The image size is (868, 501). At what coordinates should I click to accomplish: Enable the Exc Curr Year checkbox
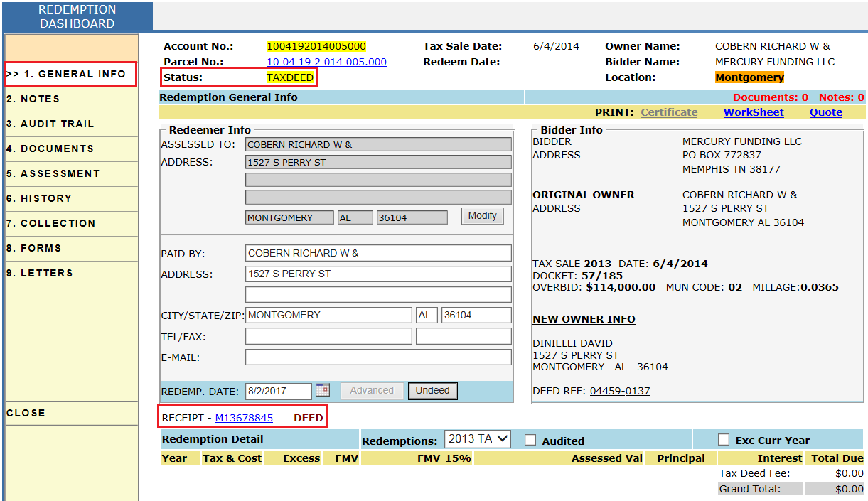724,440
